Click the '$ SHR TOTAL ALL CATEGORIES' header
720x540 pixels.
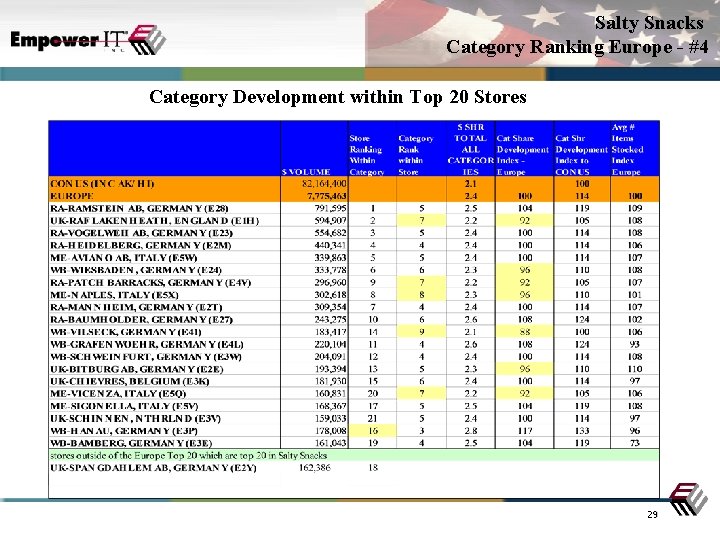click(471, 149)
